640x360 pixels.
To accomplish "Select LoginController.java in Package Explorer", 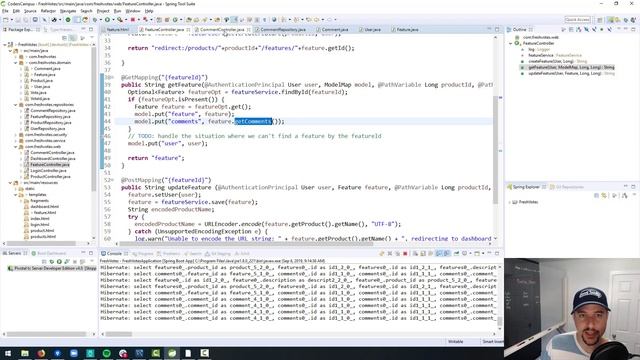I will pos(48,171).
